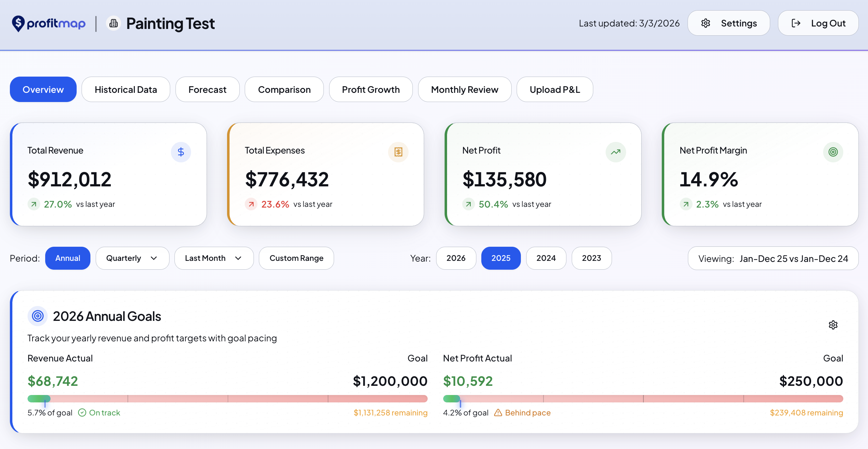Click the Log Out button

point(818,23)
